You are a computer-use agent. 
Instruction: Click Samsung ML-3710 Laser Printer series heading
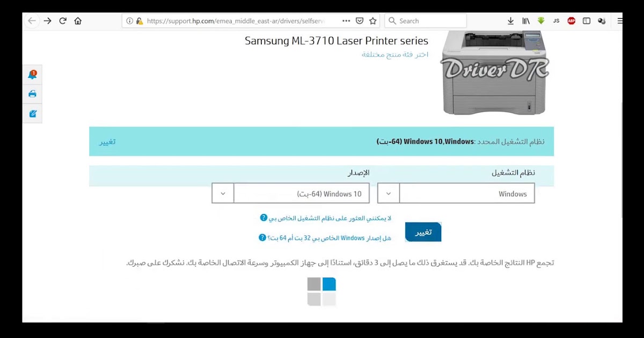[336, 41]
